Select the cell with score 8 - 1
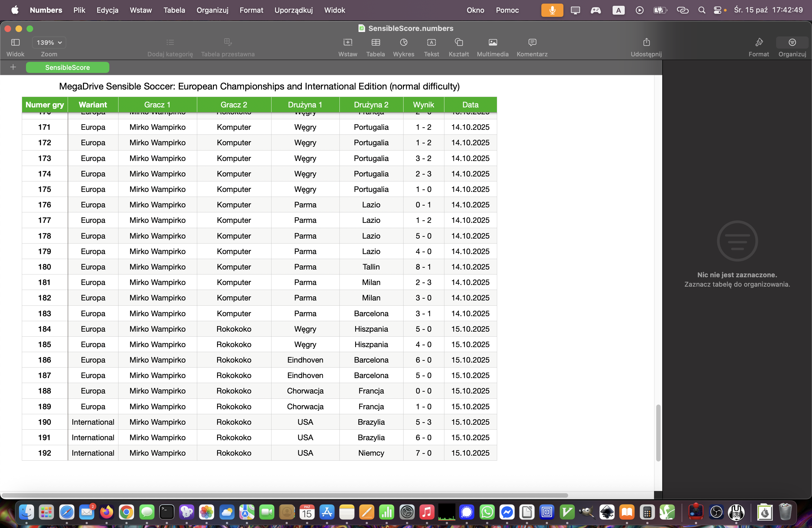 click(x=423, y=267)
